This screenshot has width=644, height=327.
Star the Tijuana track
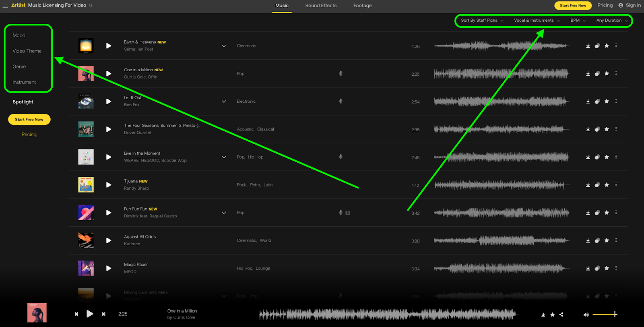point(607,184)
